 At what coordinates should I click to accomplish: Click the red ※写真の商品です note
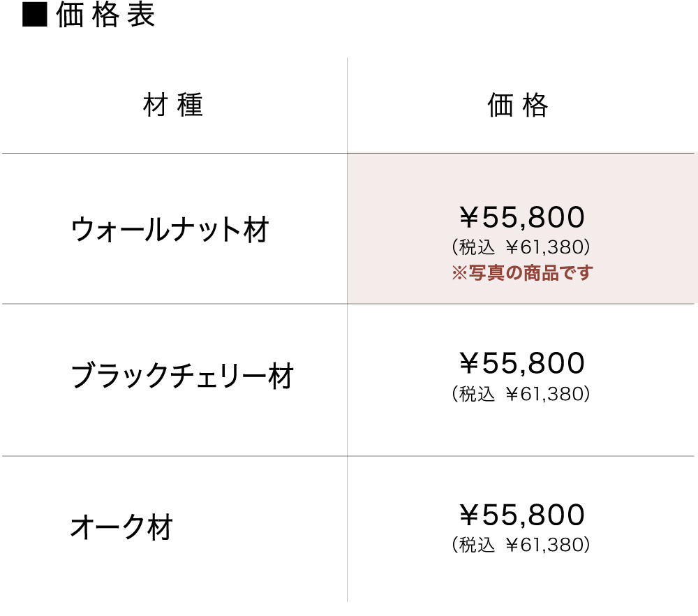click(x=521, y=272)
